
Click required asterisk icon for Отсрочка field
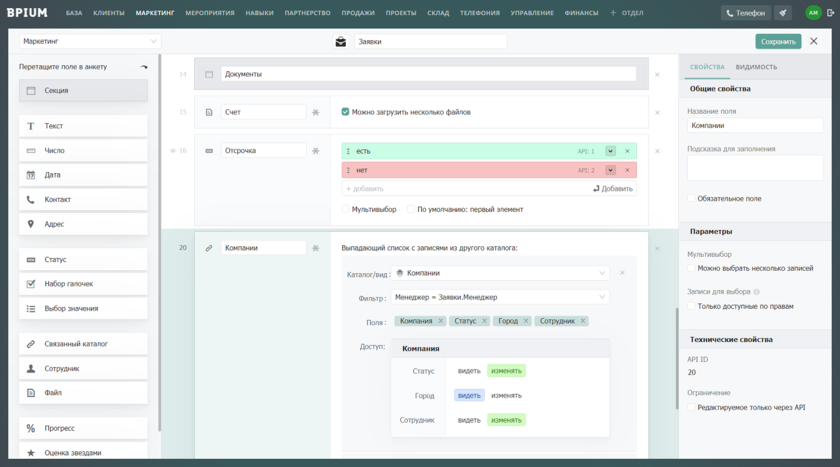click(316, 151)
